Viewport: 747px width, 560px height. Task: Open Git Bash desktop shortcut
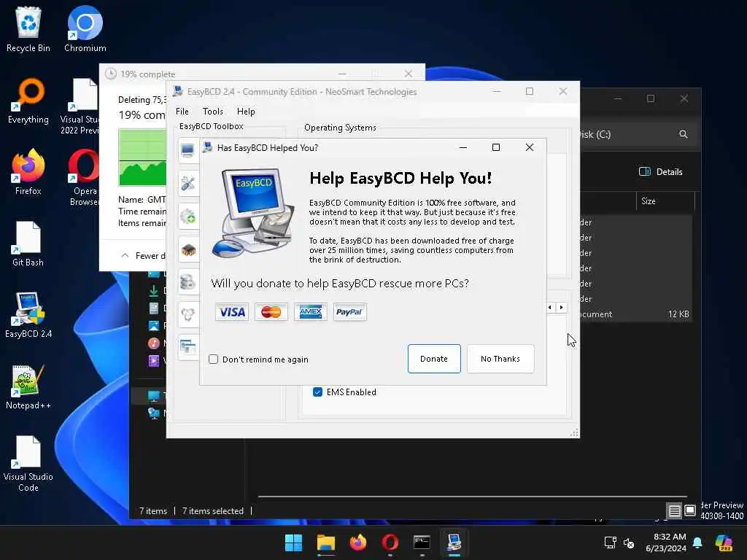pos(28,244)
